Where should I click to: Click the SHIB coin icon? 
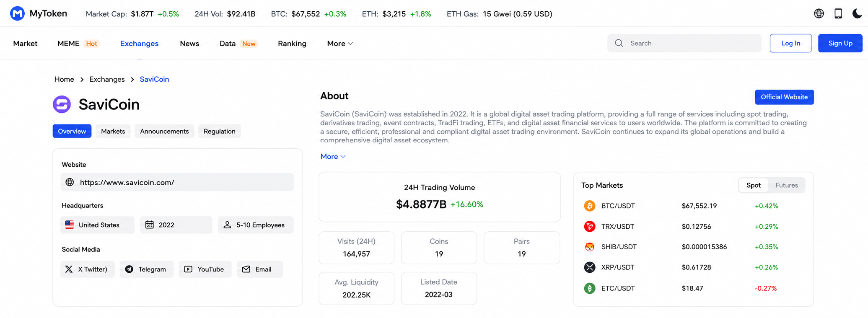click(x=590, y=247)
